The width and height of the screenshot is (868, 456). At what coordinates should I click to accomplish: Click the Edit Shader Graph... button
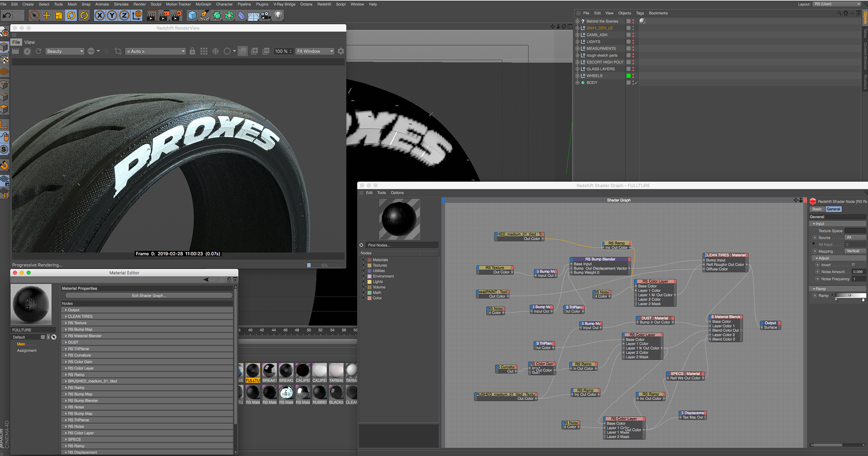coord(149,295)
